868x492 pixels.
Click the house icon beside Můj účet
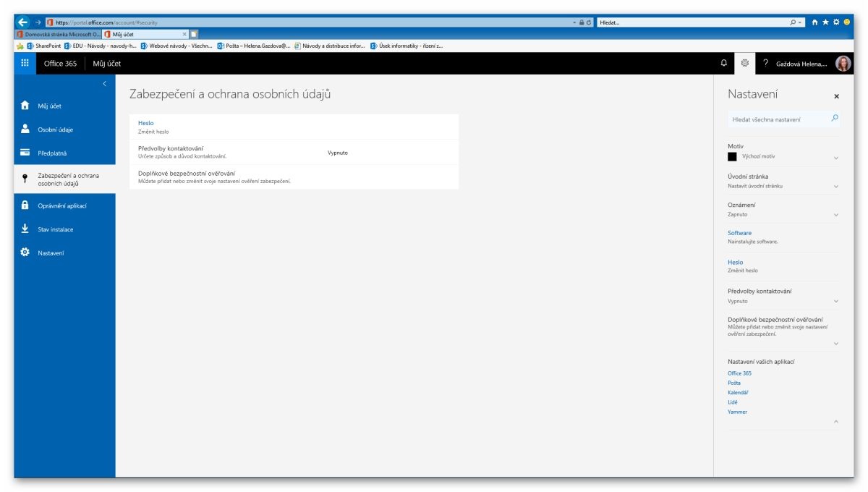tap(25, 106)
